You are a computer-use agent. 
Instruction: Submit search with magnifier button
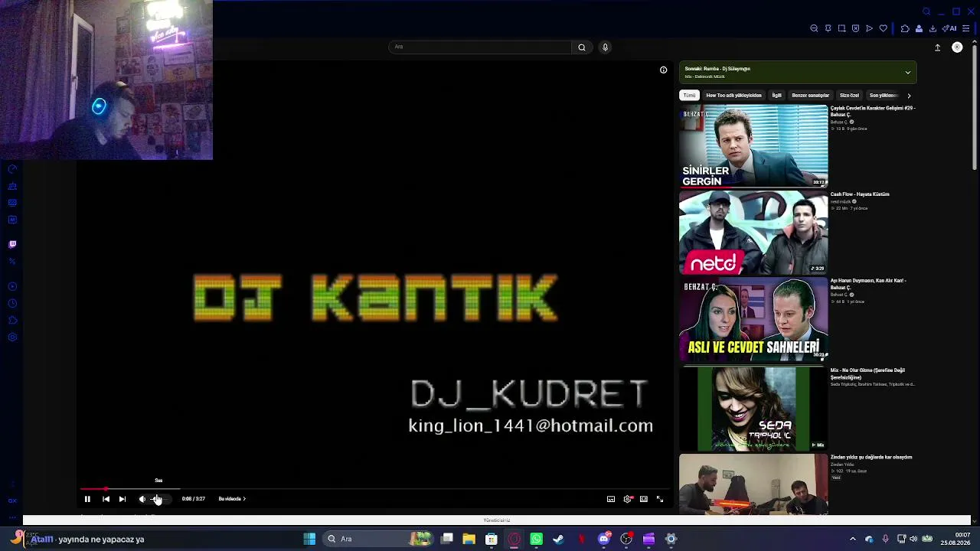(582, 47)
